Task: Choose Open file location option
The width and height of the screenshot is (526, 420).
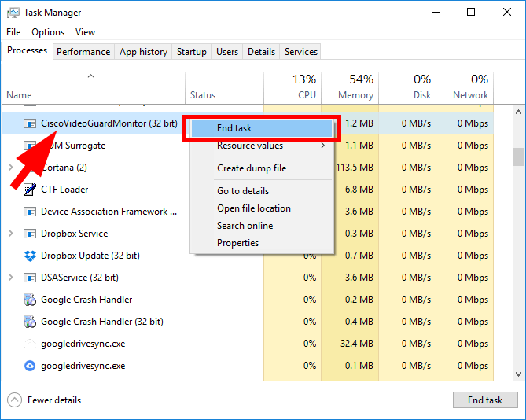Action: click(262, 208)
